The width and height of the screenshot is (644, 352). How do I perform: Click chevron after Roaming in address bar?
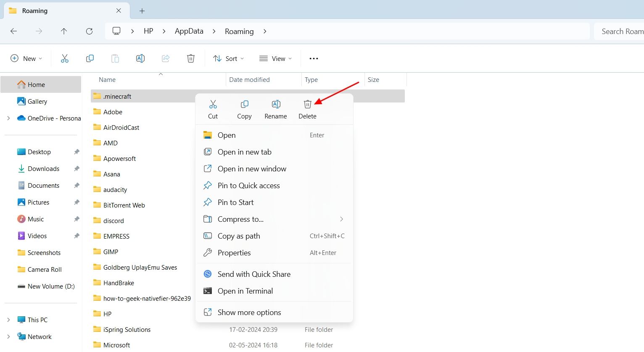pos(265,31)
